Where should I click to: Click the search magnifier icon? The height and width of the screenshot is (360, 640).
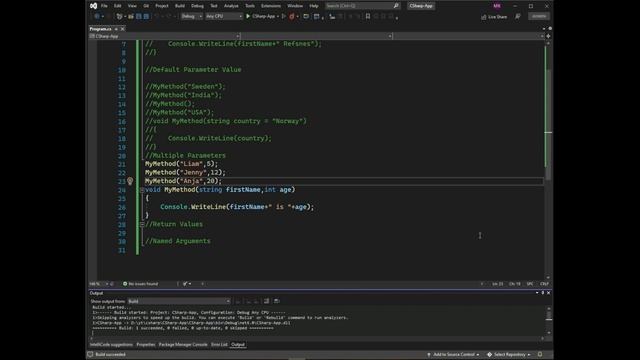pos(396,6)
